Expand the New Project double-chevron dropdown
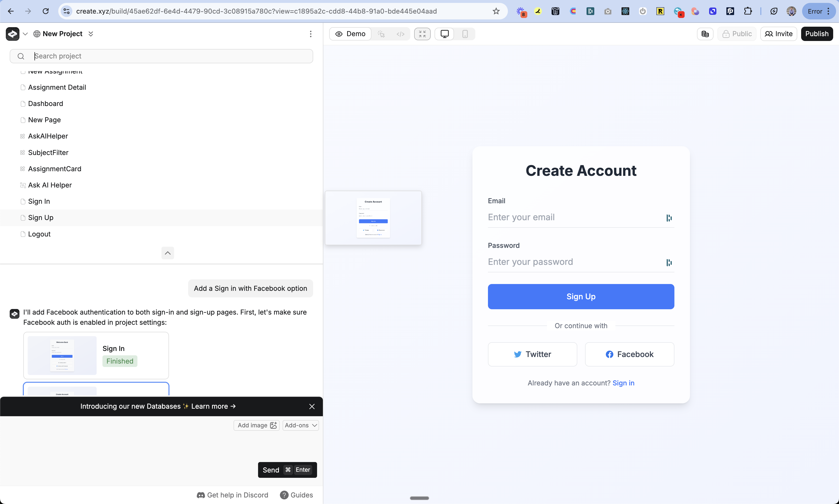Screen dimensions: 839x504 (x=91, y=34)
